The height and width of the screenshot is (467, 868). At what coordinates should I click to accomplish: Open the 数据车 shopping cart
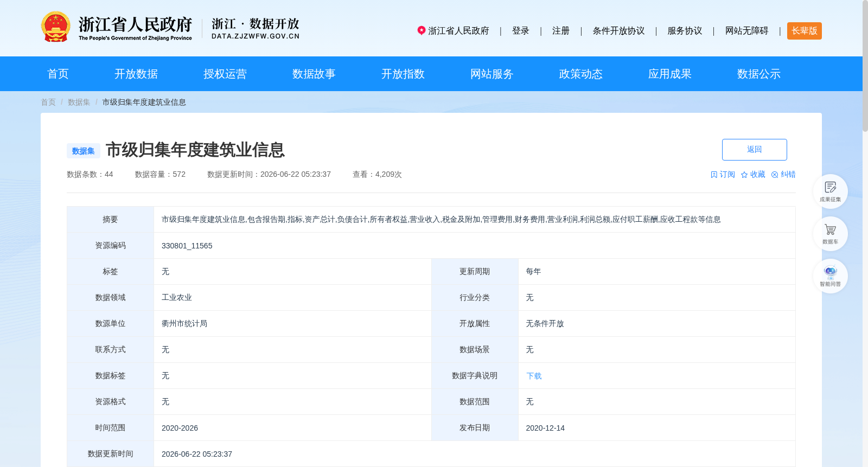830,234
